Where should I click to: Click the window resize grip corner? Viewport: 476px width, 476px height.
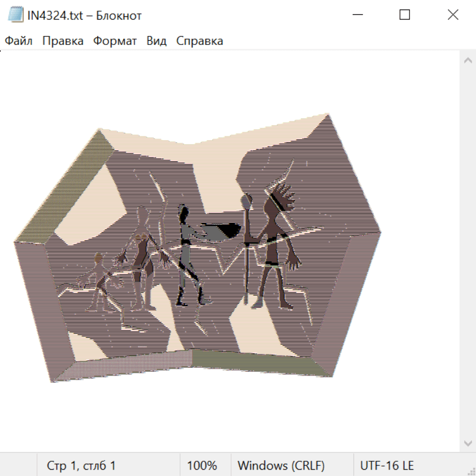coord(471,471)
